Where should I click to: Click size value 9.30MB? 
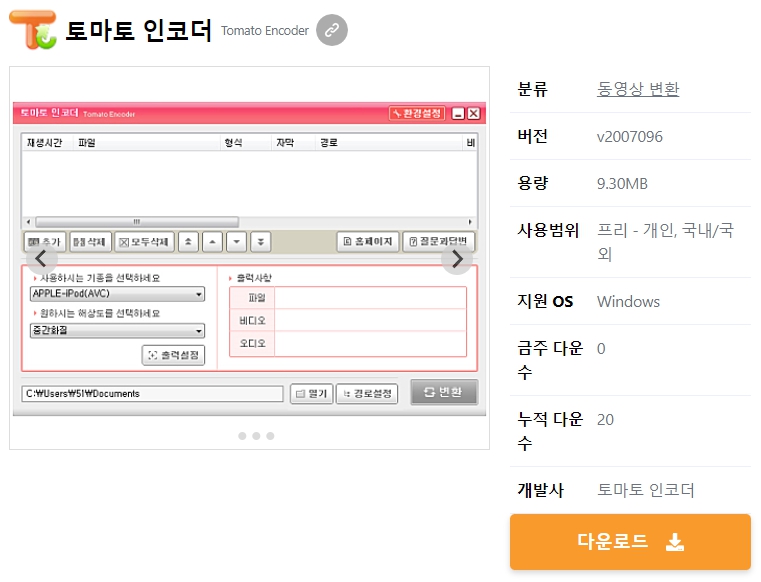[622, 184]
